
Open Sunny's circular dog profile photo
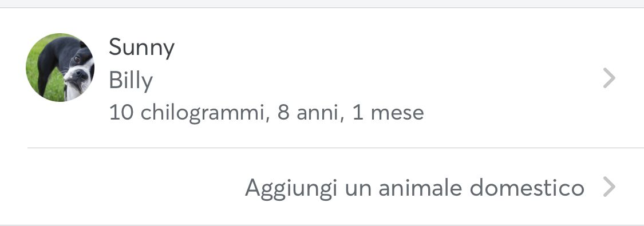pos(60,68)
